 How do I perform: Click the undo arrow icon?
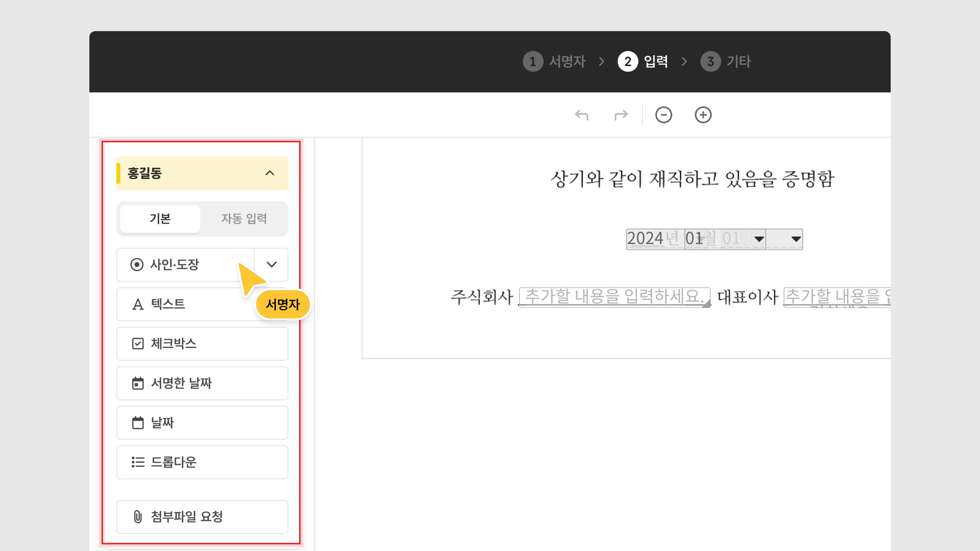582,115
